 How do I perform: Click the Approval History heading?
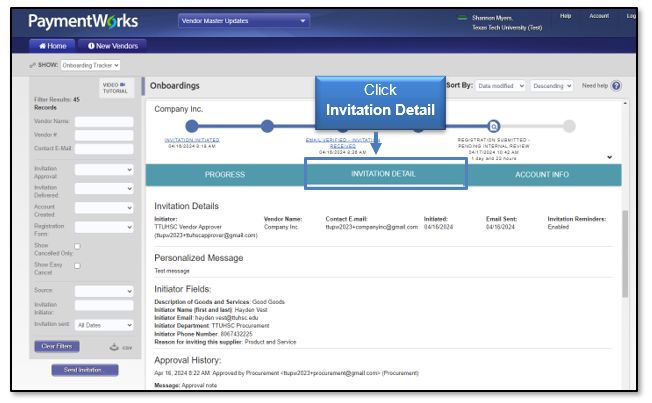pos(188,360)
